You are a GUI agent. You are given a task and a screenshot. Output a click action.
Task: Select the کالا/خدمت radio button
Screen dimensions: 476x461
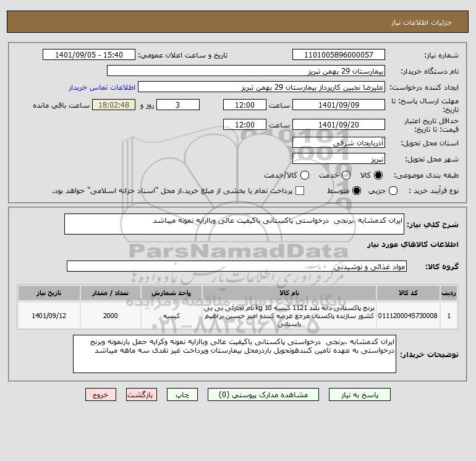(x=305, y=175)
